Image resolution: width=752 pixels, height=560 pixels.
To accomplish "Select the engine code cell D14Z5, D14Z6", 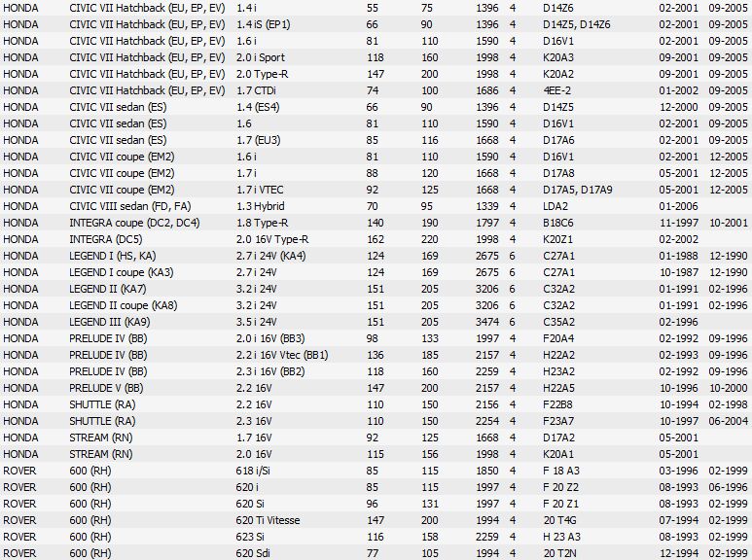I will tap(577, 24).
